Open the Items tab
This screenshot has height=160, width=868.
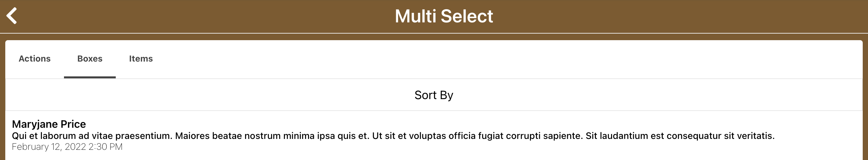coord(141,59)
